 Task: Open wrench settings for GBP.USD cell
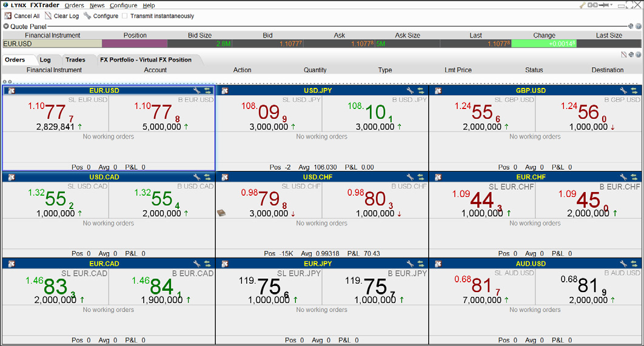coord(623,91)
